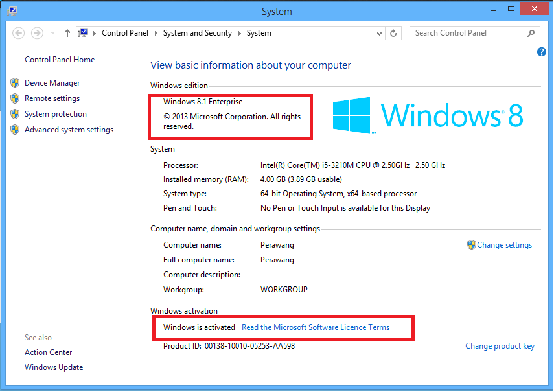The image size is (554, 392).
Task: Click the shield icon beside Remote settings
Action: point(15,98)
